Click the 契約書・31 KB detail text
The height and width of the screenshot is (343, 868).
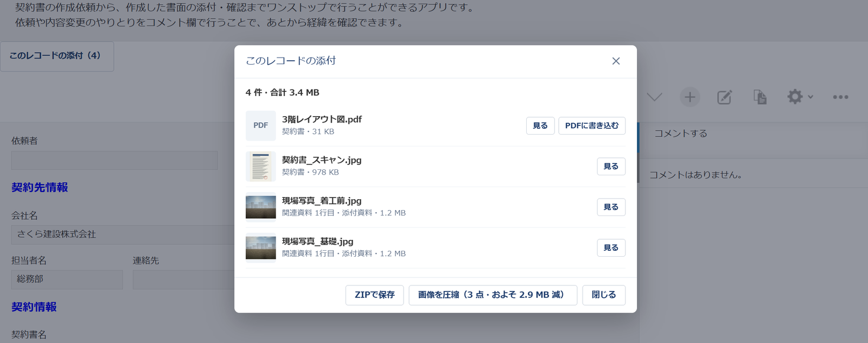point(308,132)
